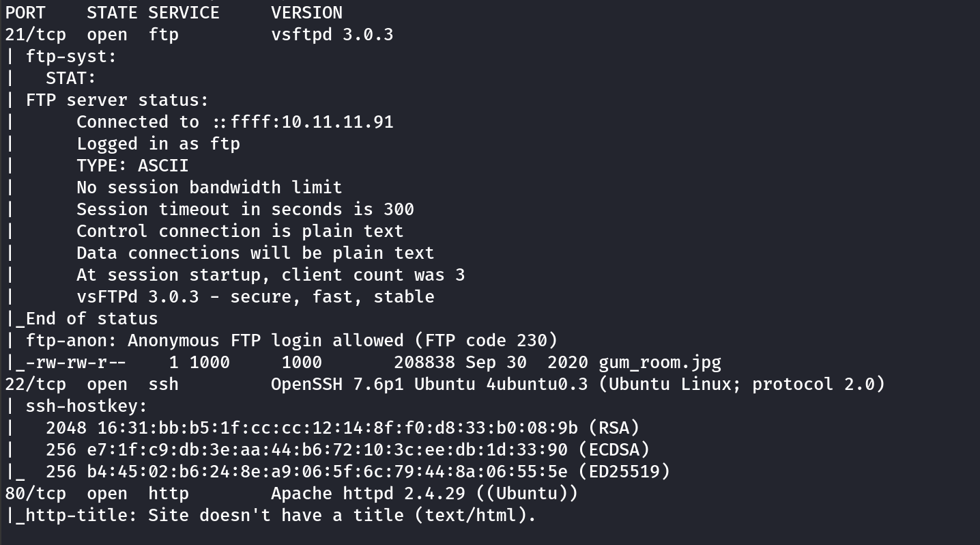The width and height of the screenshot is (980, 545).
Task: Click the ftp-anon Anonymous FTP login line
Action: (291, 340)
